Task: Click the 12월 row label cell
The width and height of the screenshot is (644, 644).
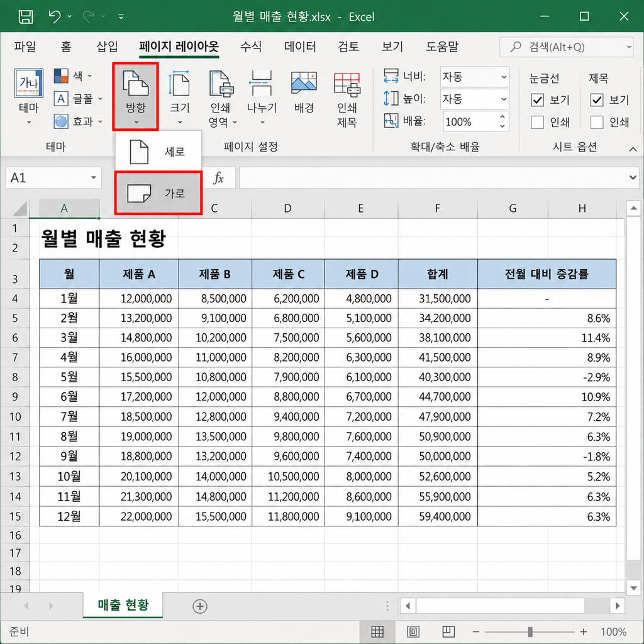Action: [x=69, y=516]
